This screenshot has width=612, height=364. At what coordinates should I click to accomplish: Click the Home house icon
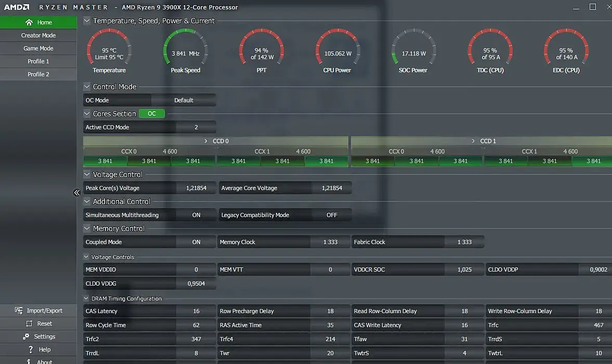[x=29, y=22]
